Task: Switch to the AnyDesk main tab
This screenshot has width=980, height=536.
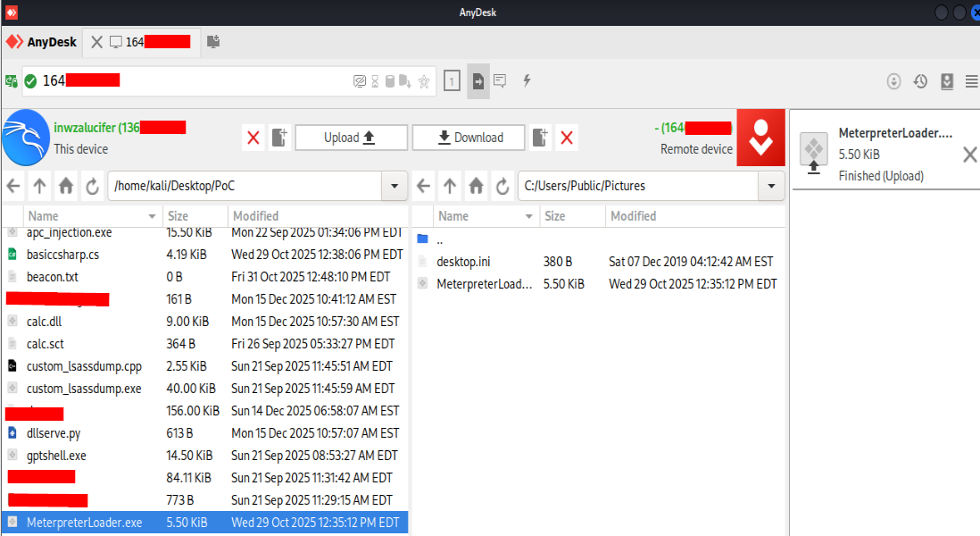Action: point(41,42)
